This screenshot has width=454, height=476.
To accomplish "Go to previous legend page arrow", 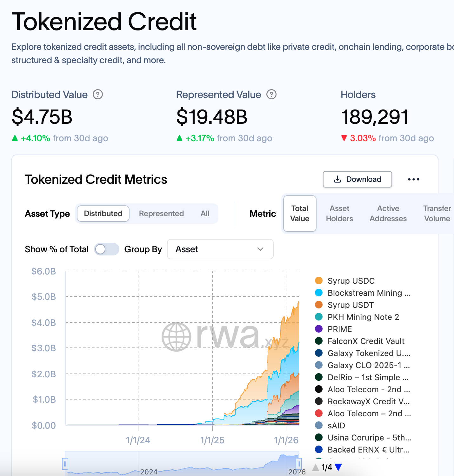I will tap(316, 467).
